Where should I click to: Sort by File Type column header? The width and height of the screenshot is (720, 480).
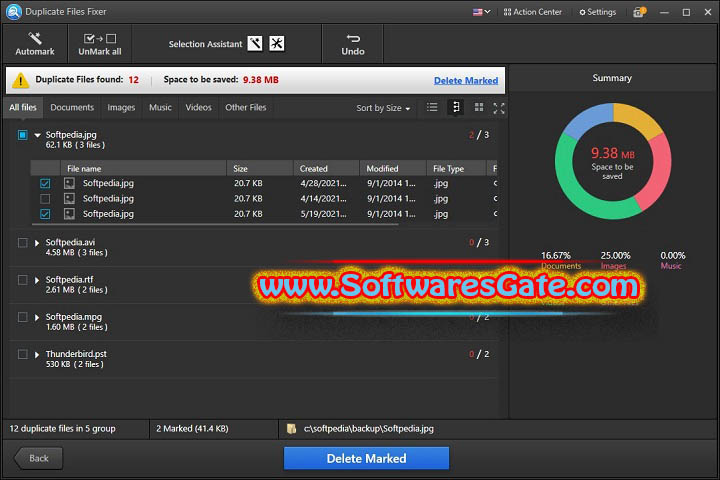tap(456, 169)
